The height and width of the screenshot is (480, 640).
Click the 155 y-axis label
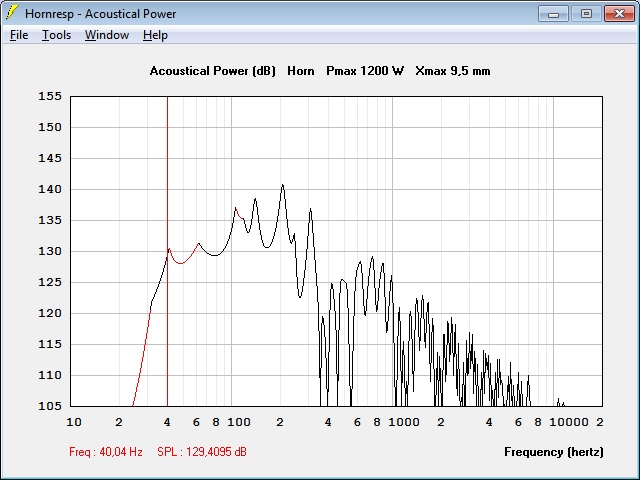[50, 96]
